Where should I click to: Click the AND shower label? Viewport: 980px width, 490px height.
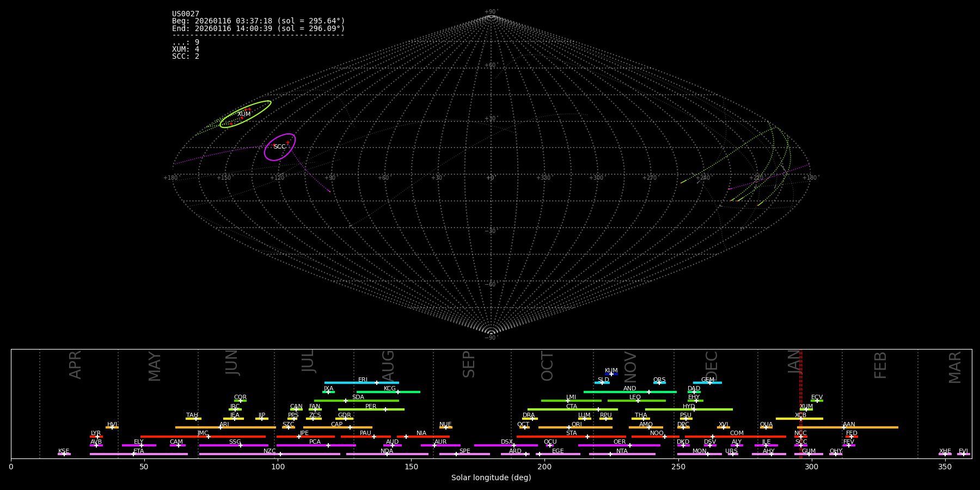pyautogui.click(x=630, y=389)
